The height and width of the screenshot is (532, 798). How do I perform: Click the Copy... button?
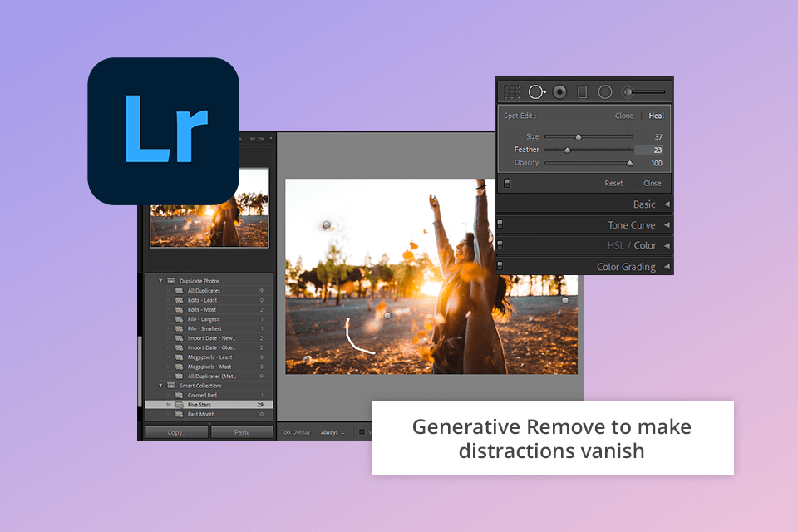(176, 432)
